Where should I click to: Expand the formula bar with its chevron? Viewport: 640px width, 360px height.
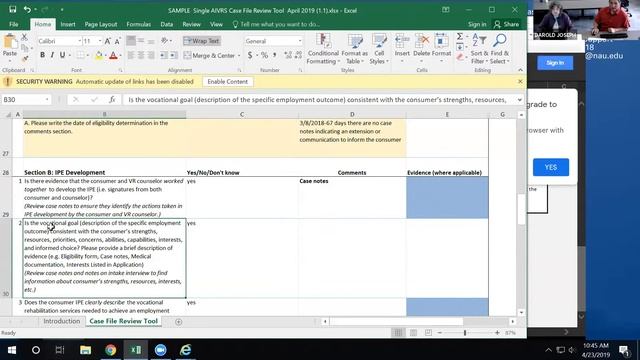[x=520, y=100]
